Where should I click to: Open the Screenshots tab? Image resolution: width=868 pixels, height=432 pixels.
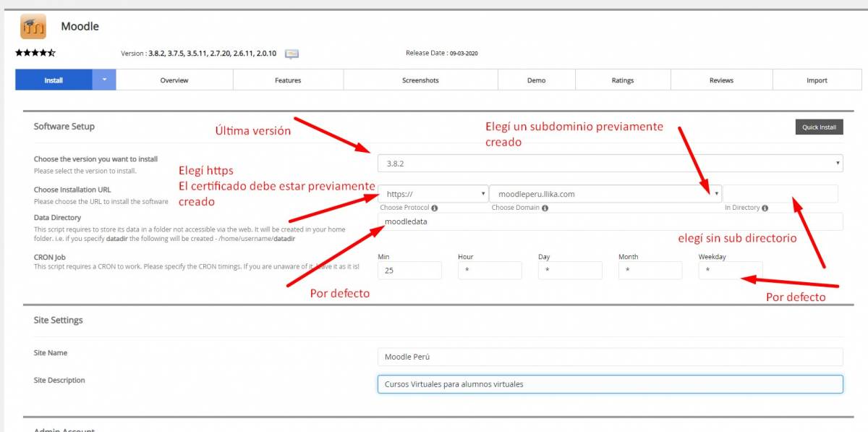click(421, 80)
